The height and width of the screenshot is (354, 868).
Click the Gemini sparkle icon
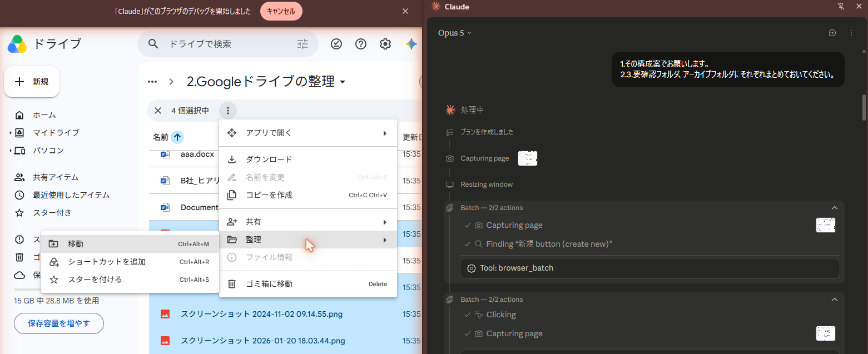point(411,44)
